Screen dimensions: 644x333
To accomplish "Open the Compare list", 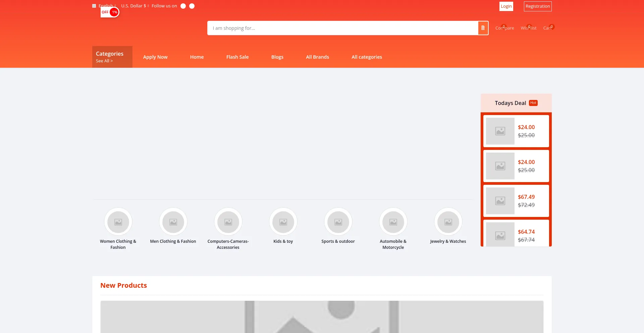I will tap(504, 28).
